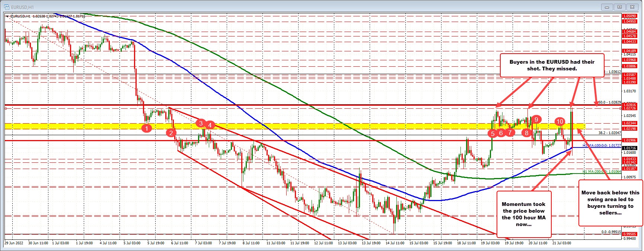The image size is (644, 251).
Task: Click the 1.01600 axis price value
Action: click(x=629, y=152)
